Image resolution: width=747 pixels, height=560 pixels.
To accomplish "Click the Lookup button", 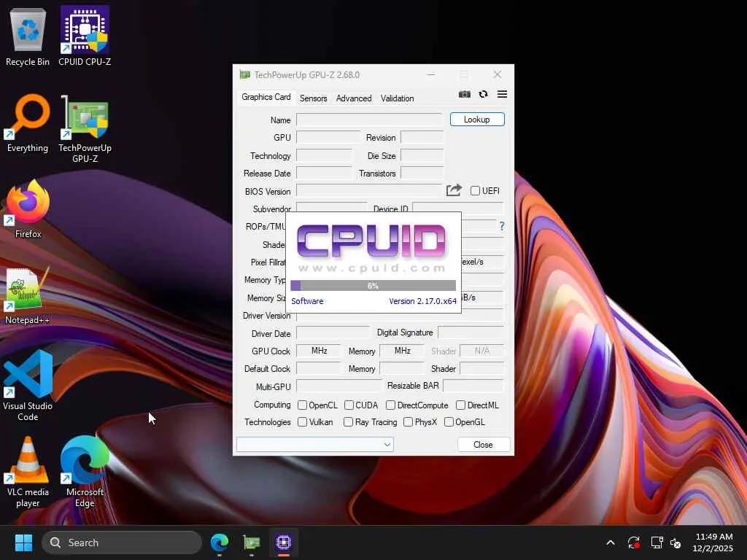I will pyautogui.click(x=477, y=119).
